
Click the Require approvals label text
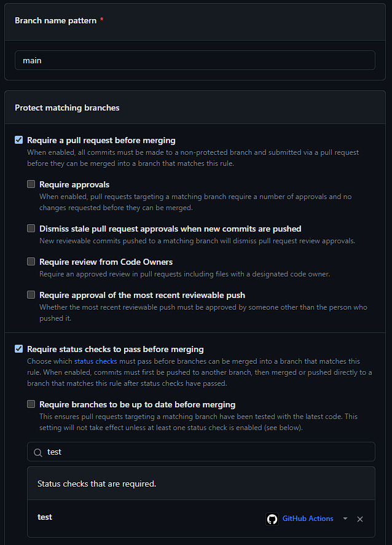pos(74,184)
